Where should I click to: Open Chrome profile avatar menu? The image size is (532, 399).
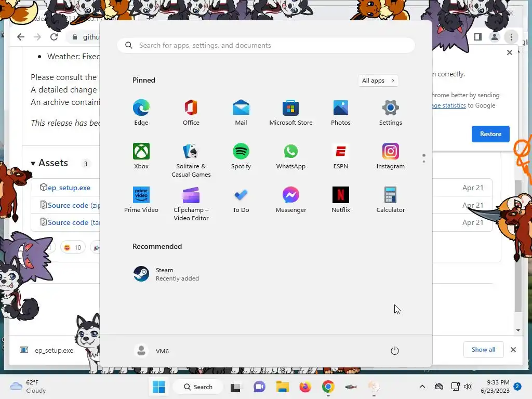click(495, 37)
